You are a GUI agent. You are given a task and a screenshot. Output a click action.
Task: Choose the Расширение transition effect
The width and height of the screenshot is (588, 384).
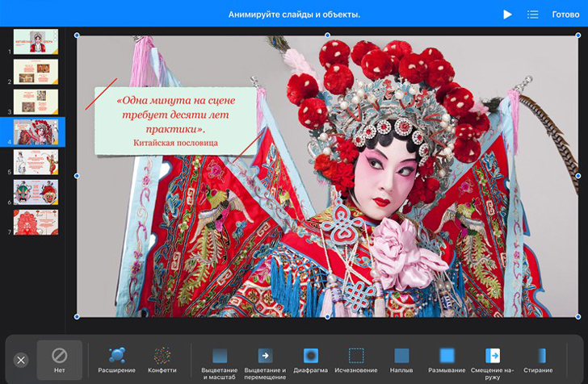(x=117, y=360)
